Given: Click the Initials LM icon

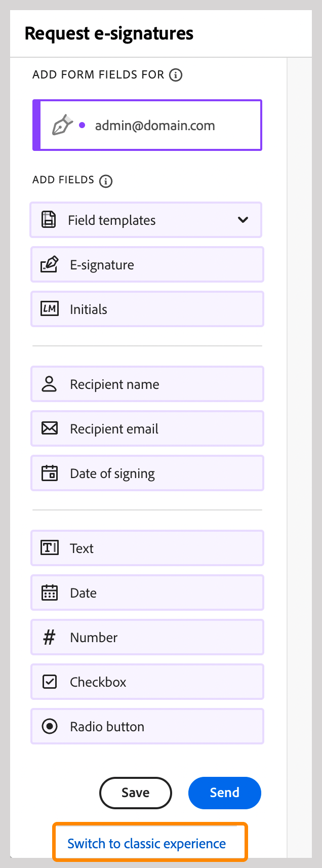Looking at the screenshot, I should [49, 309].
